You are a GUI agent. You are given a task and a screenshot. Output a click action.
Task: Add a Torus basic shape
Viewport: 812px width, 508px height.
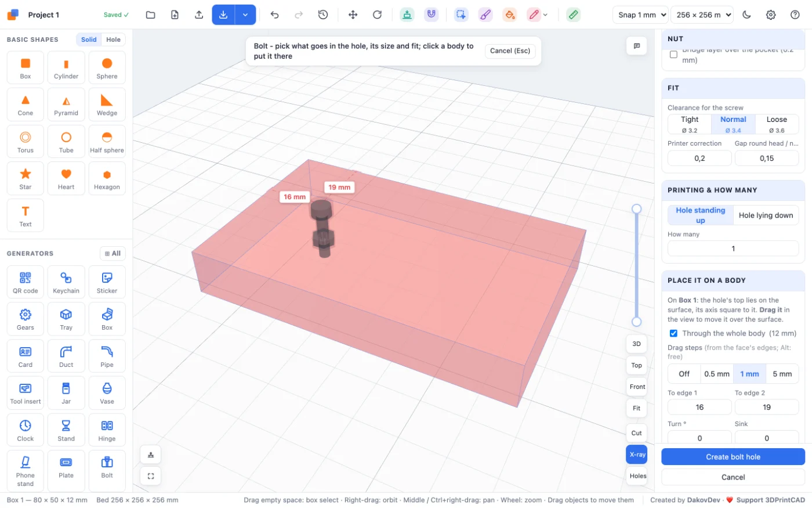(26, 142)
